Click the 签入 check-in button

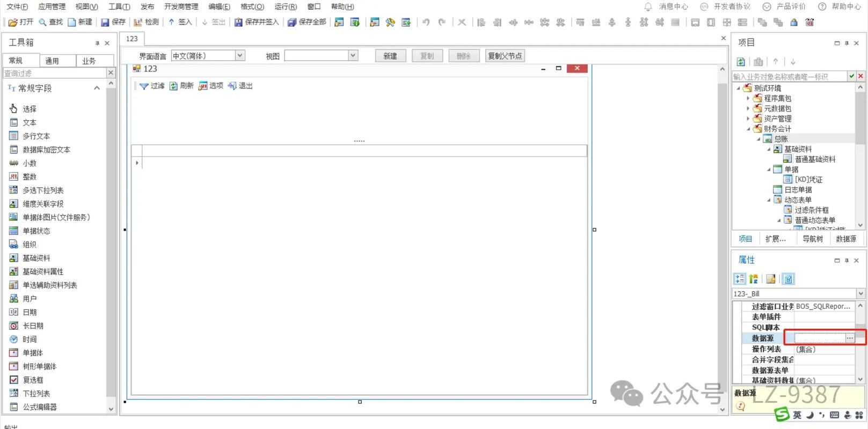coord(180,22)
